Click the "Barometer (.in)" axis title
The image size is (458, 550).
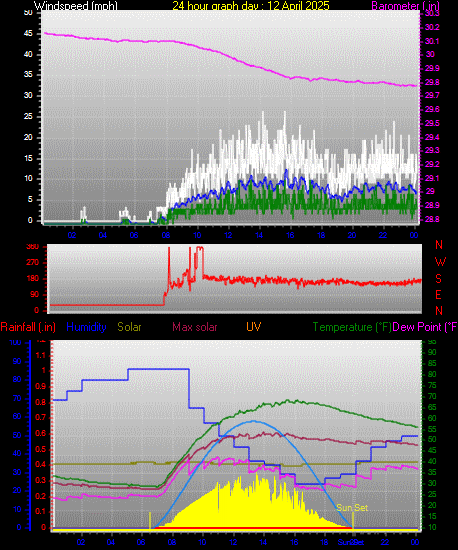(x=405, y=6)
